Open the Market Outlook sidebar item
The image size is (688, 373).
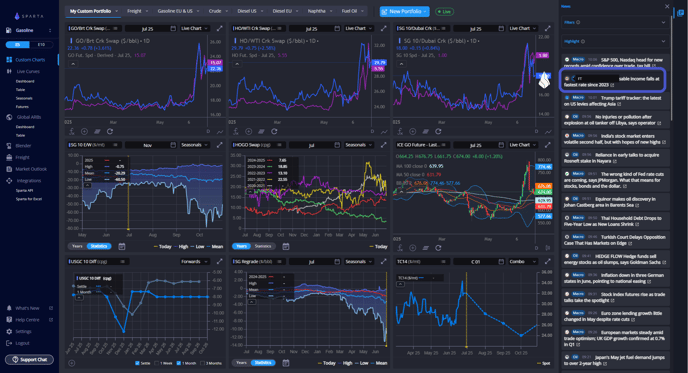31,169
